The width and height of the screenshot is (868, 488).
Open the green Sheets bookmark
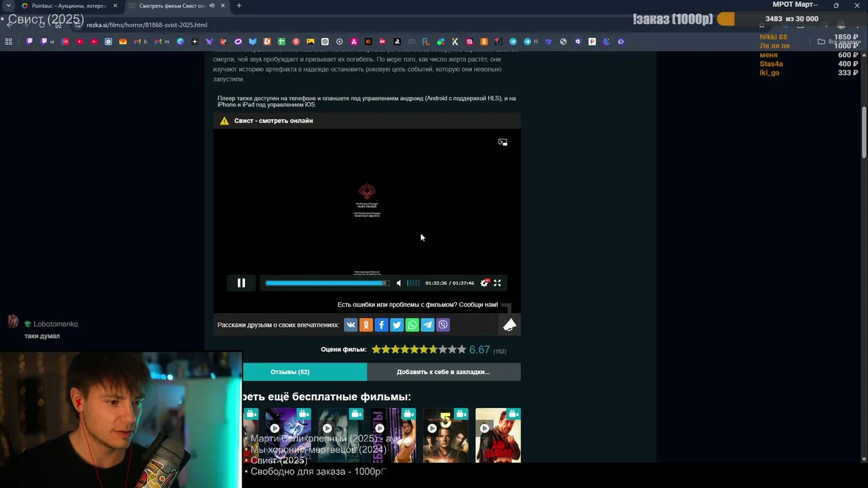pos(281,41)
